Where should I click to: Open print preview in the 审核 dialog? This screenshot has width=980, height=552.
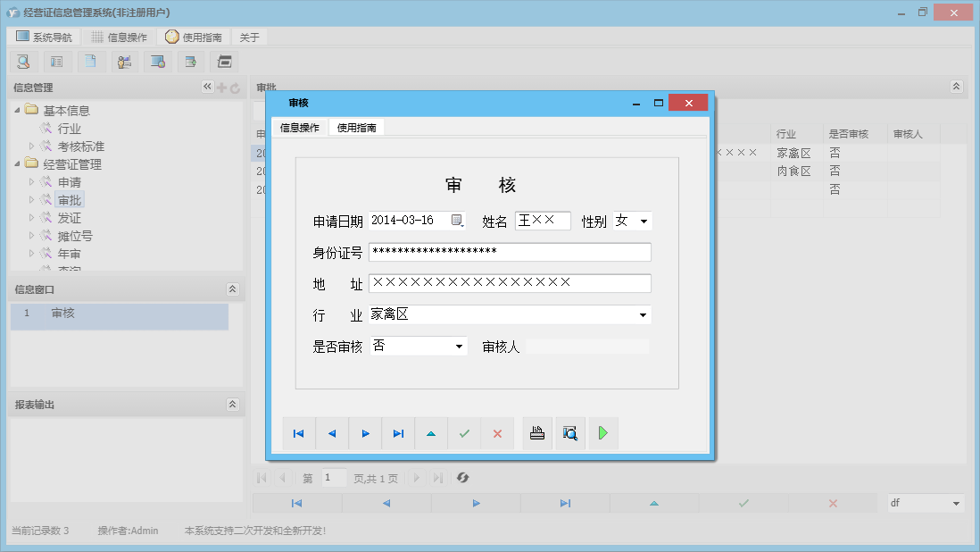(x=570, y=433)
